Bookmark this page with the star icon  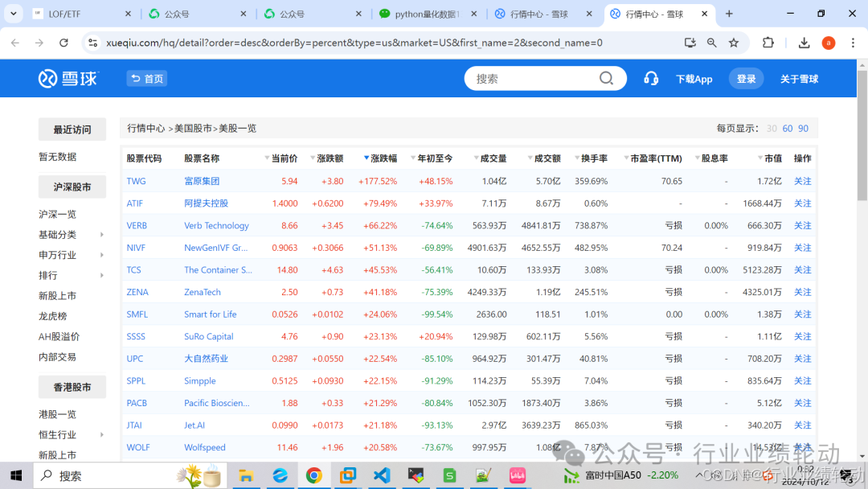[734, 43]
